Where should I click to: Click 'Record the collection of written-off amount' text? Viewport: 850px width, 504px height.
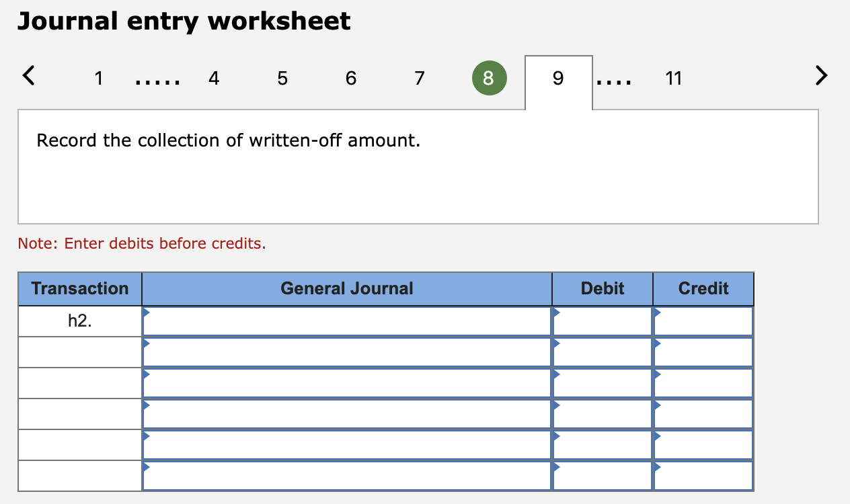[229, 140]
